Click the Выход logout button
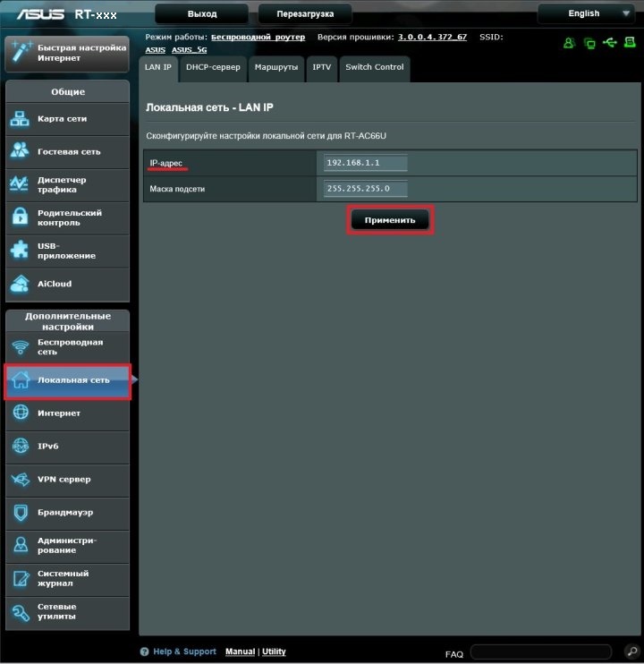 pos(202,14)
